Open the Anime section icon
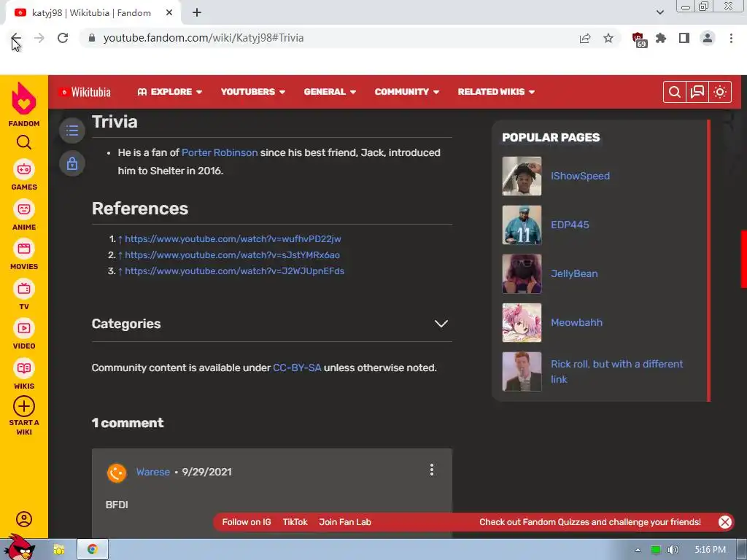This screenshot has height=560, width=747. click(x=24, y=209)
